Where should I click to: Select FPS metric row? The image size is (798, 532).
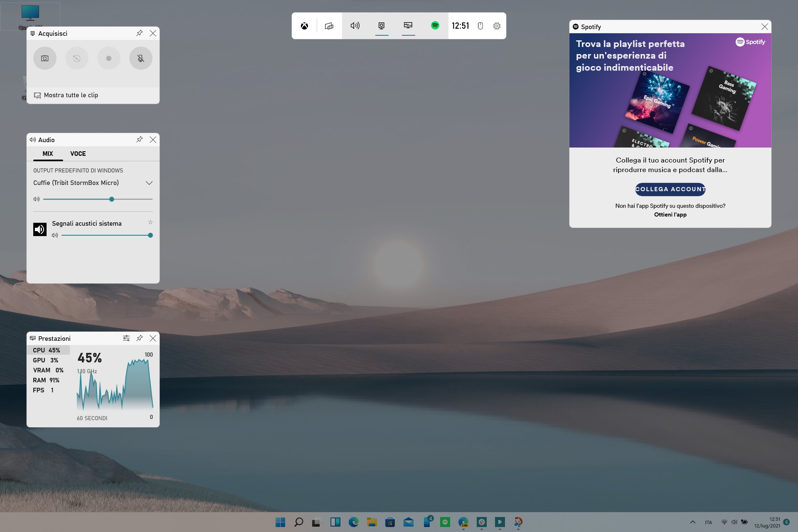pos(49,390)
